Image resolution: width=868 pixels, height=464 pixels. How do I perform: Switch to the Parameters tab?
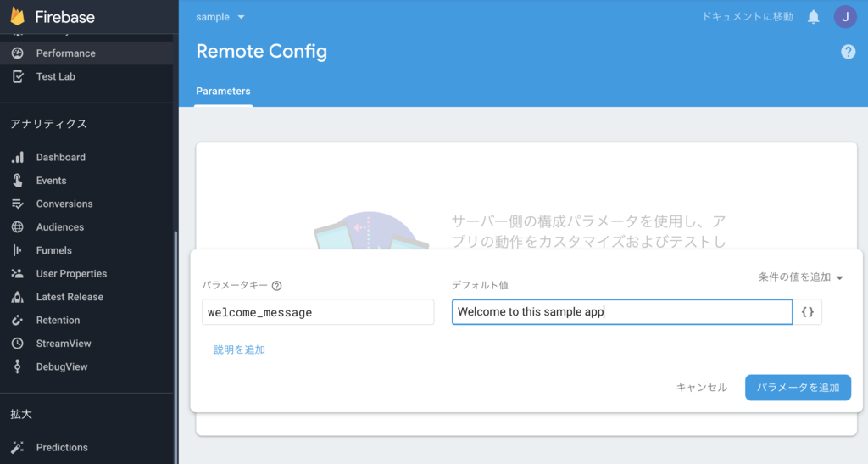[223, 92]
